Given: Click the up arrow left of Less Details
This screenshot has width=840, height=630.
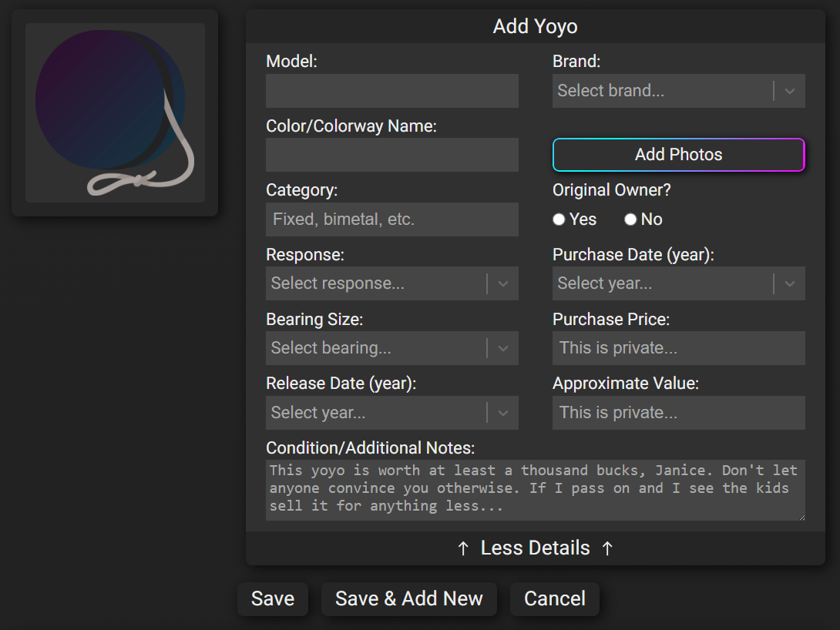Looking at the screenshot, I should click(463, 548).
